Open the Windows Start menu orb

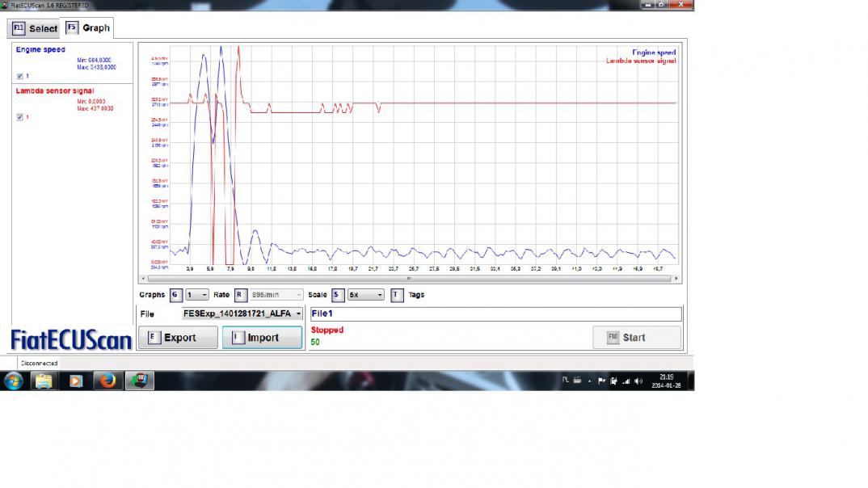click(13, 381)
